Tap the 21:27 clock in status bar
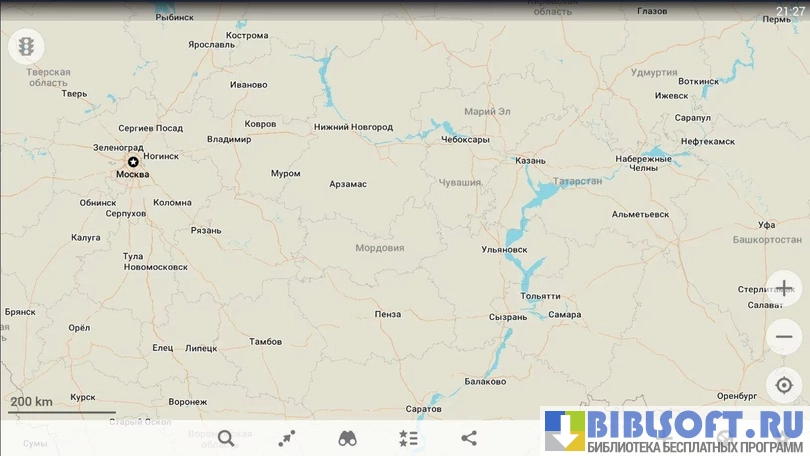Image resolution: width=810 pixels, height=456 pixels. [x=788, y=11]
